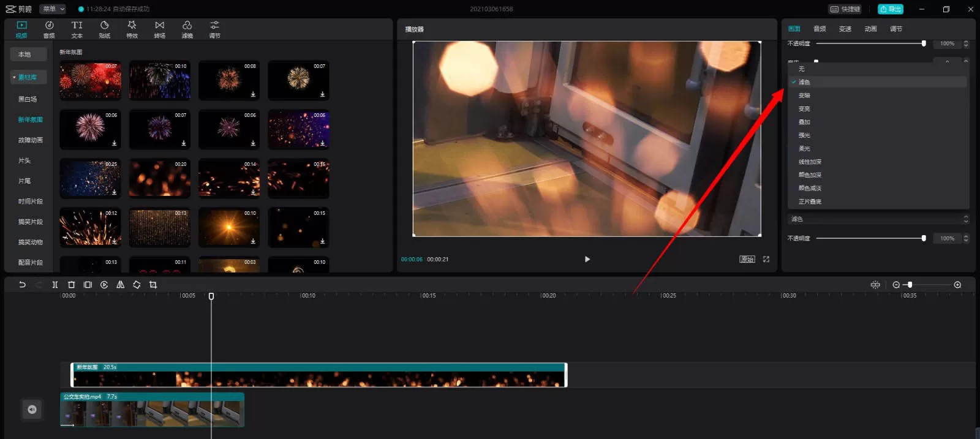Screen dimensions: 980x439
Task: Open the 滤色 blend mode combo box
Action: click(878, 219)
